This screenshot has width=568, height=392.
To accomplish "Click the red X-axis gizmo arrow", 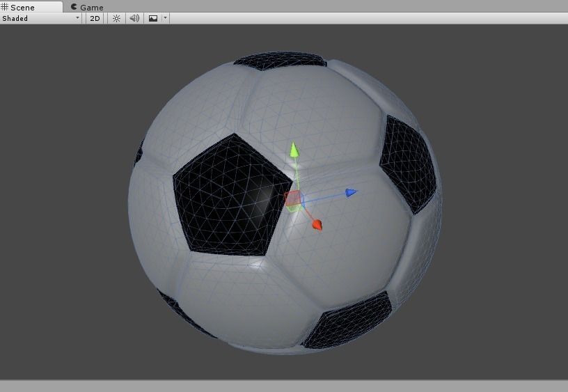I will click(317, 225).
